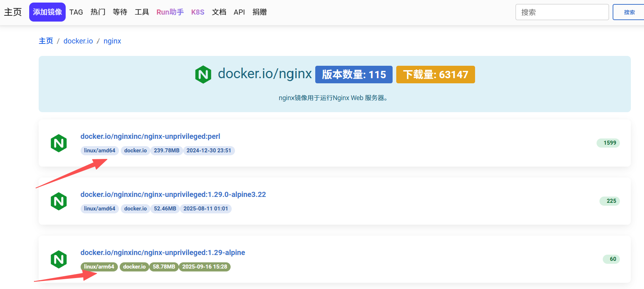Click the nginx logo in the 1.29-alpine row

click(59, 259)
